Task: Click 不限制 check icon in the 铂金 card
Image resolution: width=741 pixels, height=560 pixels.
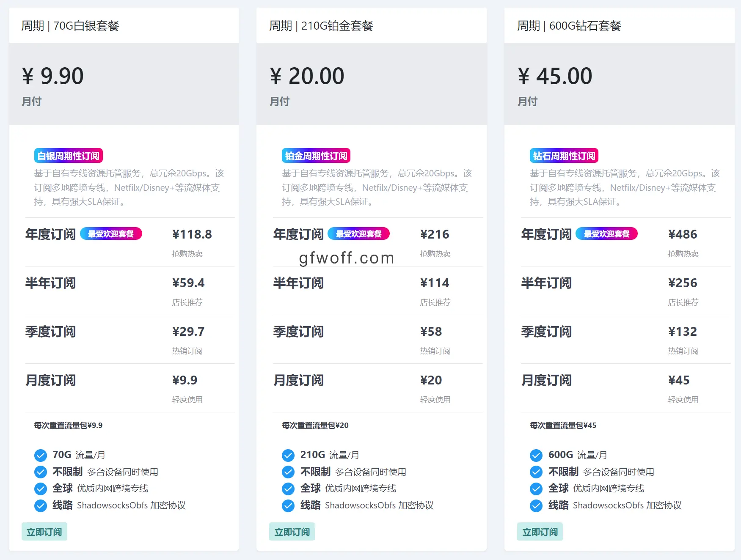Action: click(288, 472)
